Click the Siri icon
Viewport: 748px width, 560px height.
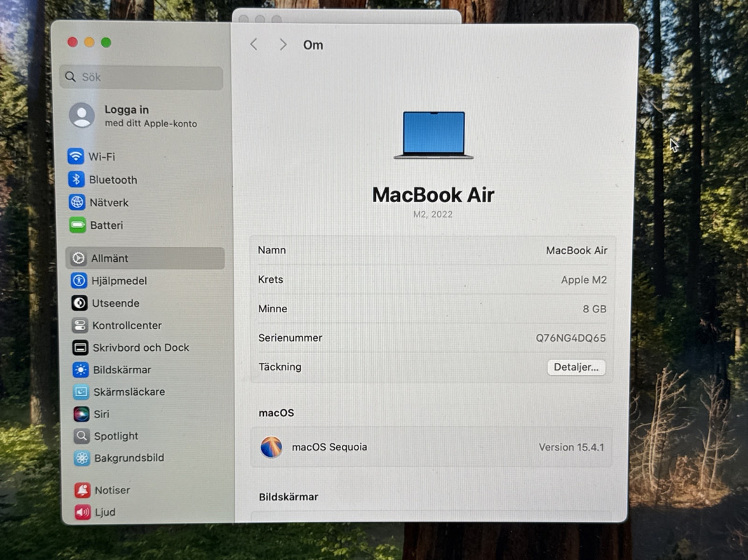81,413
